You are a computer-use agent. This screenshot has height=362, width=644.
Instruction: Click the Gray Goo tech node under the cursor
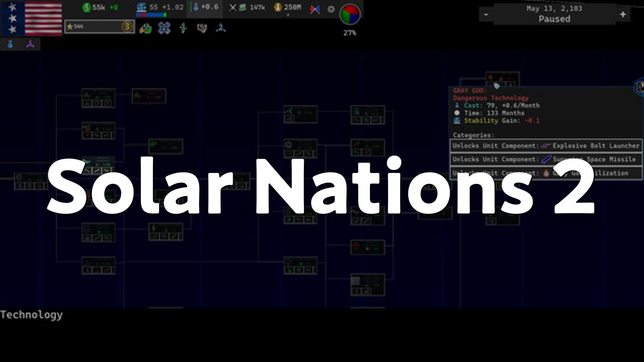[502, 79]
